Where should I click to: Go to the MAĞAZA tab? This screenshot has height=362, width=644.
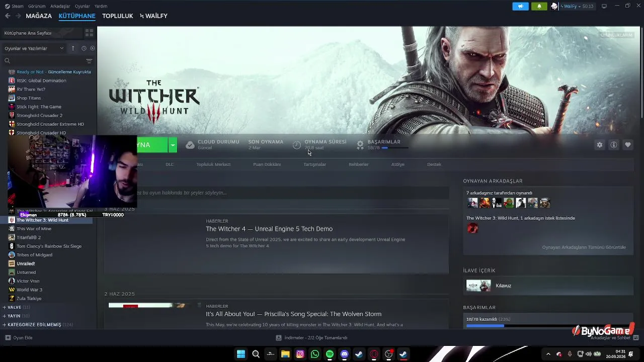pos(39,16)
